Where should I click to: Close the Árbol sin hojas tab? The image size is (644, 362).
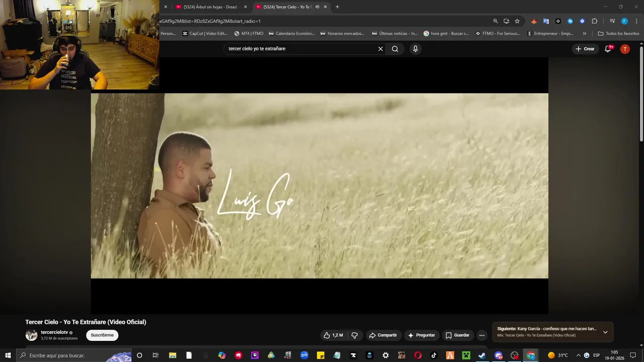click(x=246, y=7)
